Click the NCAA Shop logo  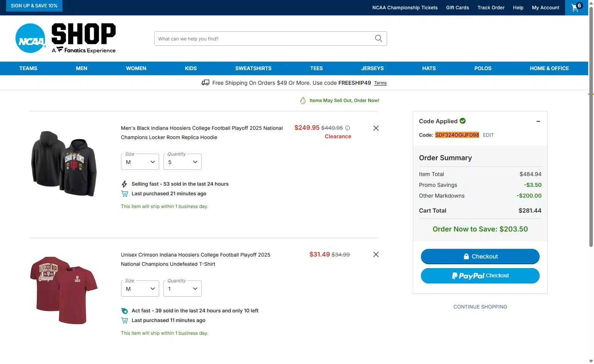[x=66, y=38]
